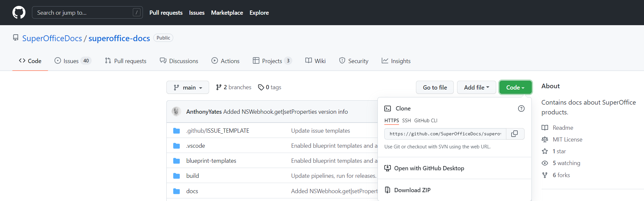Open Update issue templates commit message
Image resolution: width=644 pixels, height=201 pixels.
click(x=320, y=131)
